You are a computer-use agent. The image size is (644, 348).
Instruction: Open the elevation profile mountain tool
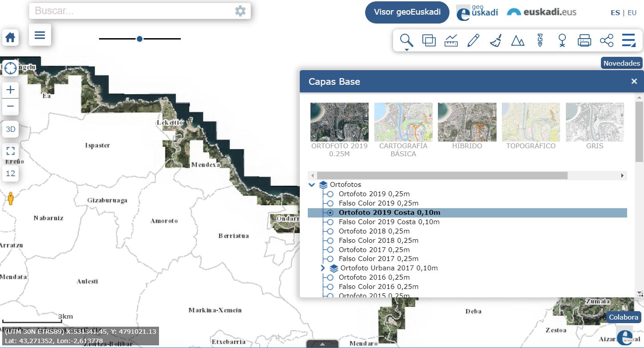[517, 41]
